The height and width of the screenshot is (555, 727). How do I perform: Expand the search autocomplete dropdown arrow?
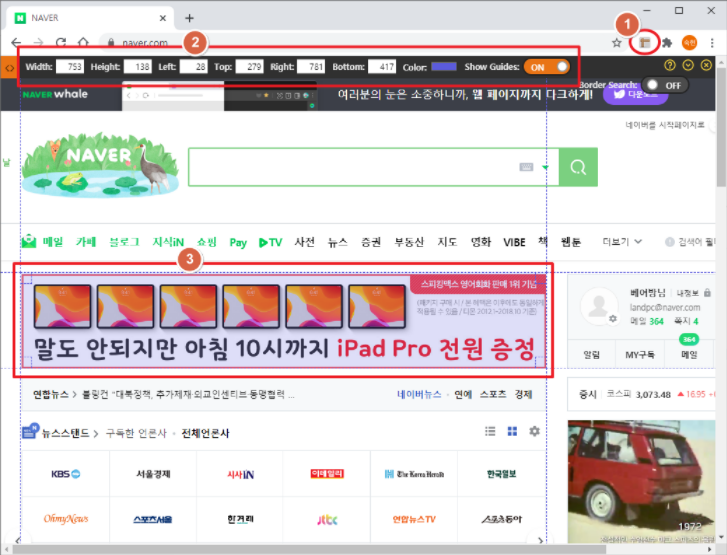click(x=545, y=167)
